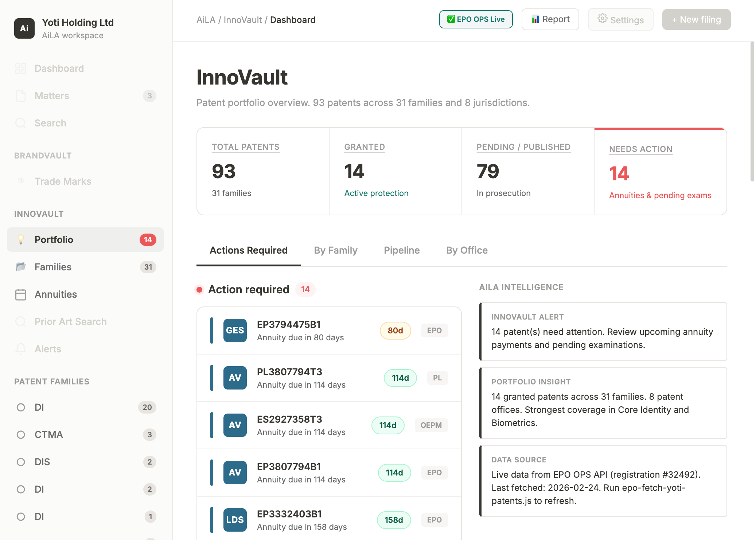Click the EPO OPS Live status badge
The image size is (756, 540).
[x=476, y=19]
